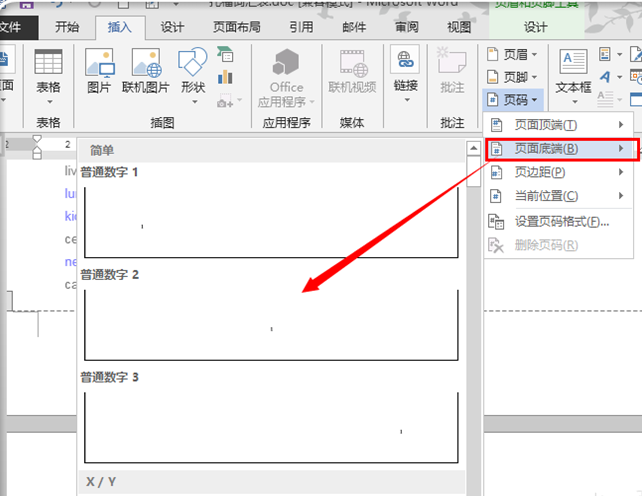Select 页面底端 menu entry
Screen dimensions: 642x496
coord(558,149)
